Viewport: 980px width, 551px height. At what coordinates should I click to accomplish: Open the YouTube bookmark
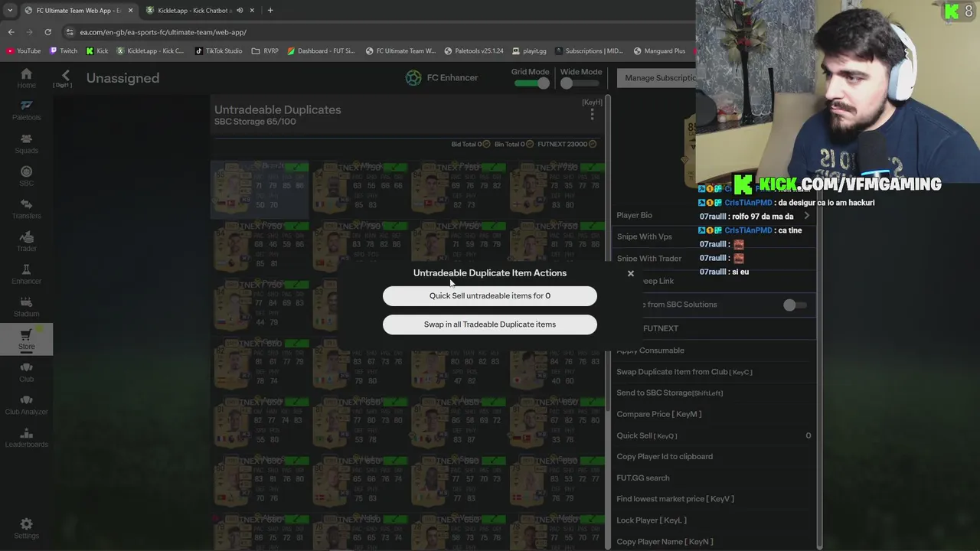point(23,51)
